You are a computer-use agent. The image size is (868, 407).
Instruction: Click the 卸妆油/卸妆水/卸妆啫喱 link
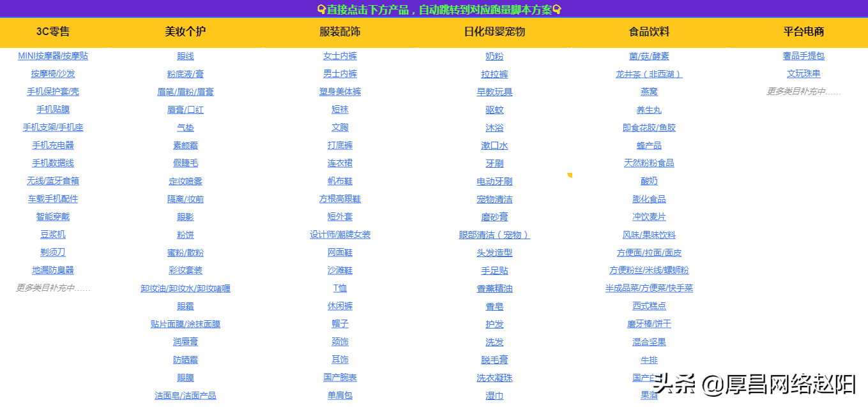click(185, 288)
